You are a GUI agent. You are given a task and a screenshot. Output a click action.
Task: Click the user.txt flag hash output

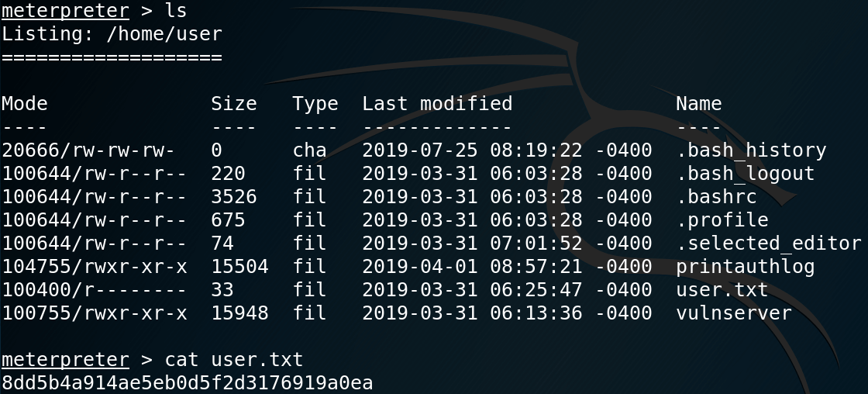(x=187, y=383)
